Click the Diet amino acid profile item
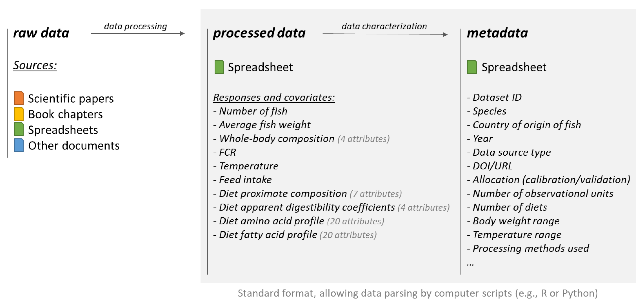Viewport: 644px width, 303px height. [272, 221]
